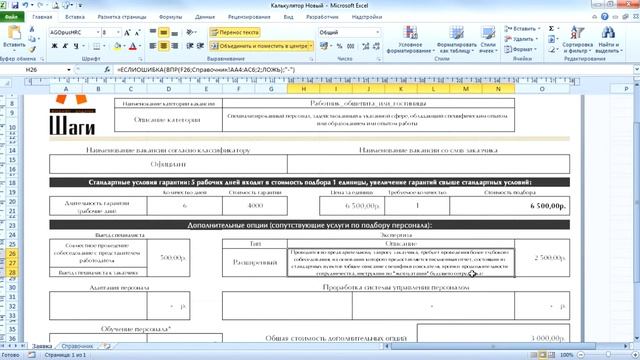Click the Font Color red A
The image size is (640, 360).
point(133,46)
